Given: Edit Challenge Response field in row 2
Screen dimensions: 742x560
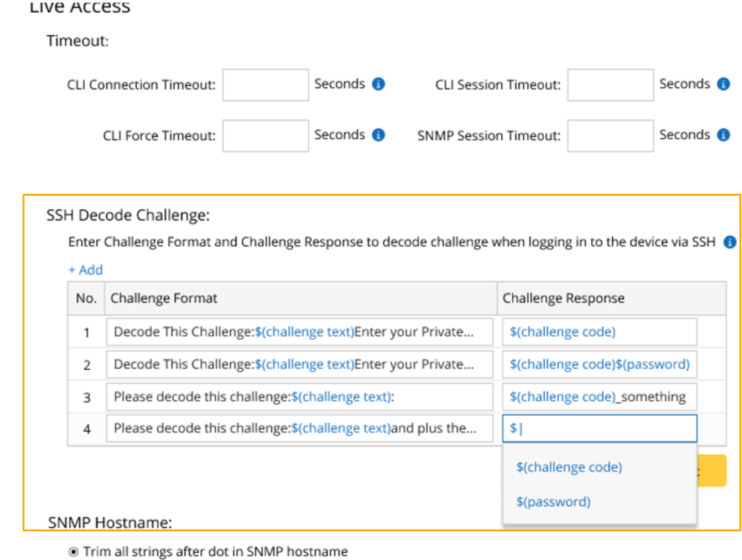Looking at the screenshot, I should [x=599, y=364].
